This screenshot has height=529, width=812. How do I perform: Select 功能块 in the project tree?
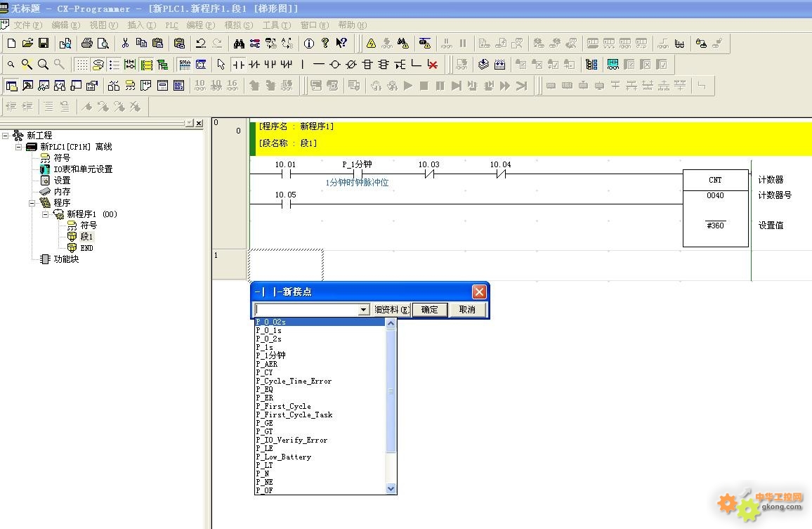click(x=66, y=259)
